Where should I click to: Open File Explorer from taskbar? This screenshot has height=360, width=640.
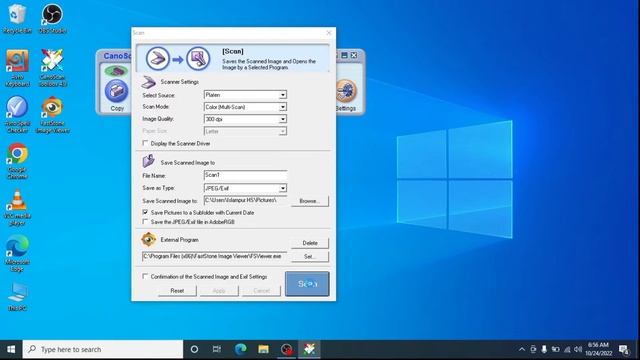263,349
